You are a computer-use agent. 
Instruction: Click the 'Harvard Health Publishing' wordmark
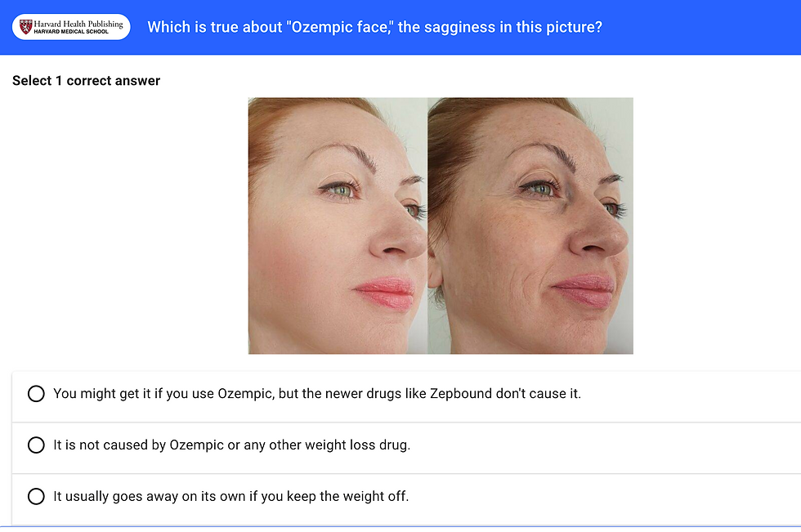pos(78,24)
